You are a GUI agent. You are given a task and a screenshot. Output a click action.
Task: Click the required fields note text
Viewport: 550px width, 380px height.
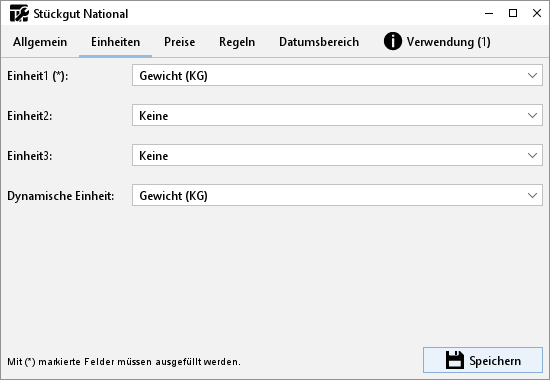[x=124, y=362]
